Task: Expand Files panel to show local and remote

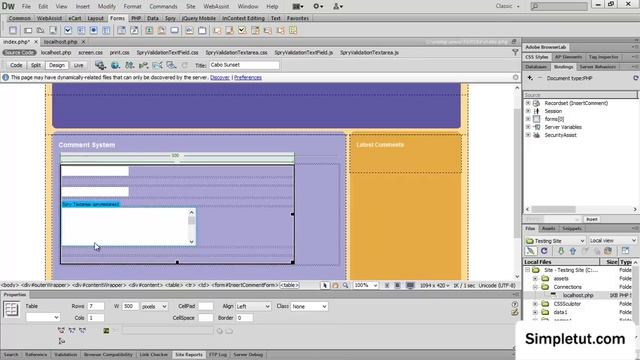Action: pos(625,251)
